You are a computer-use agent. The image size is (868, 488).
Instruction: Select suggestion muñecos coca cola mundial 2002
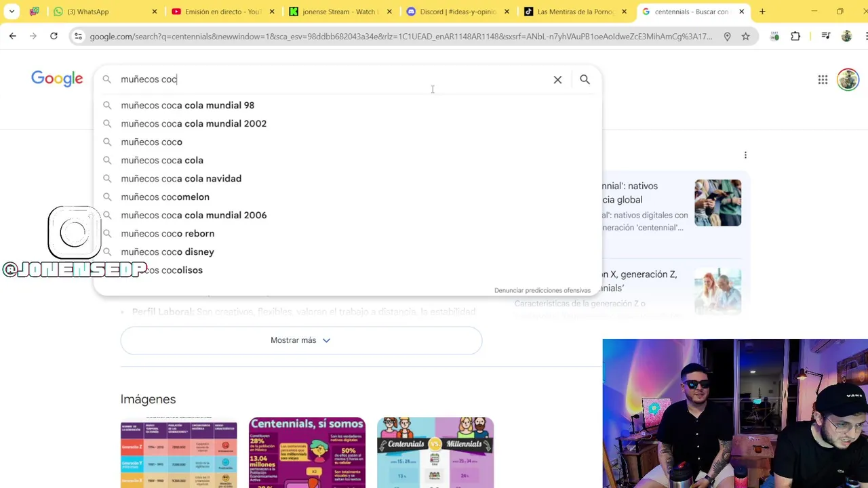tap(347, 123)
